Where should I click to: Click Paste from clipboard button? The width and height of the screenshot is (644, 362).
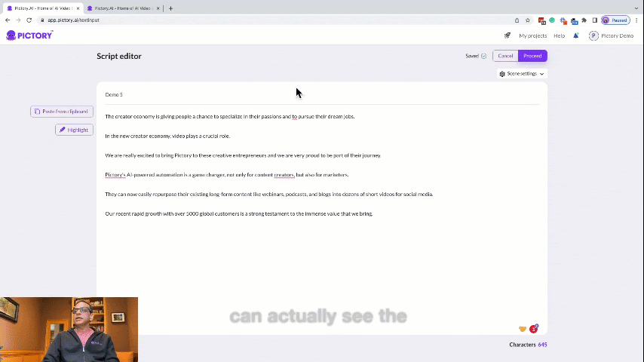point(62,112)
